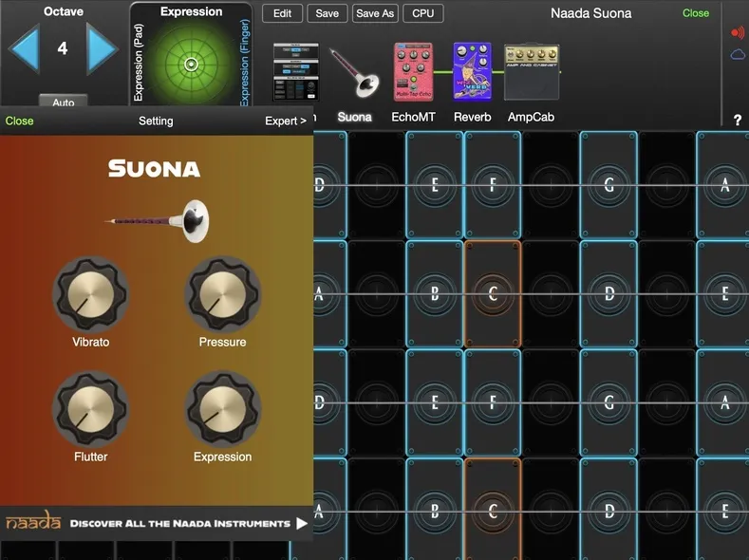The width and height of the screenshot is (749, 560).
Task: Tap the E note pad in top row
Action: point(435,185)
